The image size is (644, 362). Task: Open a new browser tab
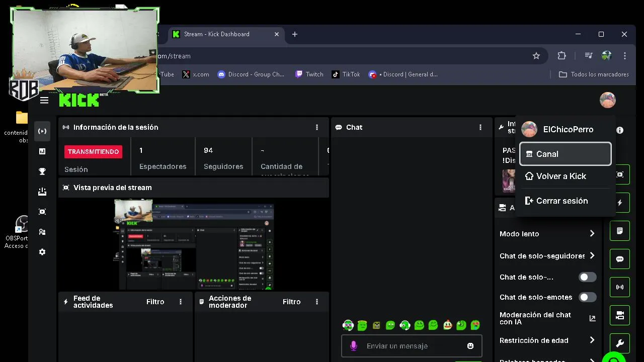295,34
